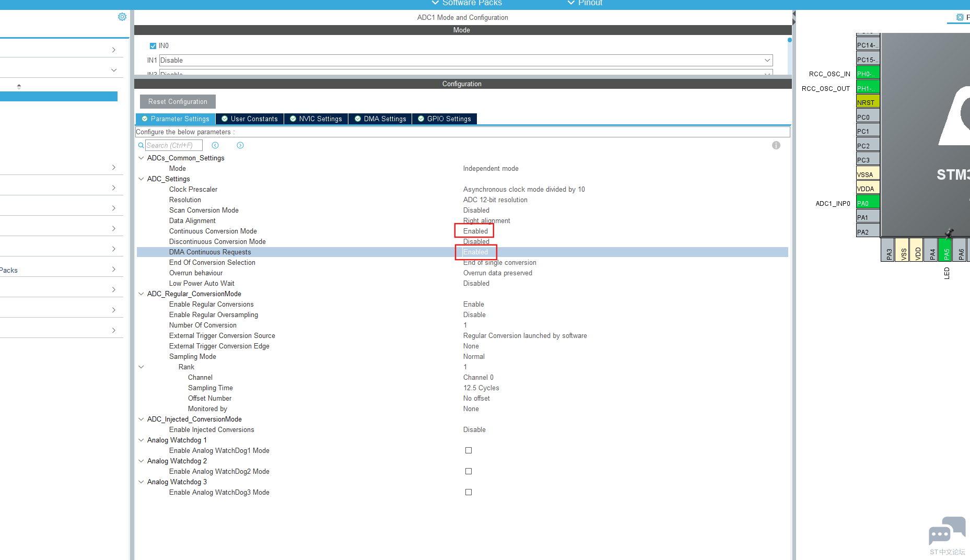This screenshot has height=560, width=970.
Task: Click the settings gear icon in left panel
Action: pos(122,17)
